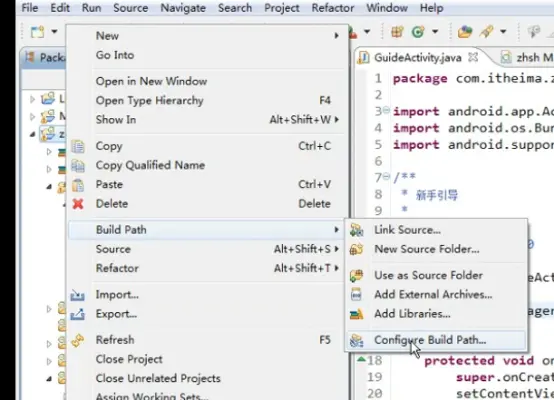554x400 pixels.
Task: Click the Add External Archives jar icon
Action: 356,294
